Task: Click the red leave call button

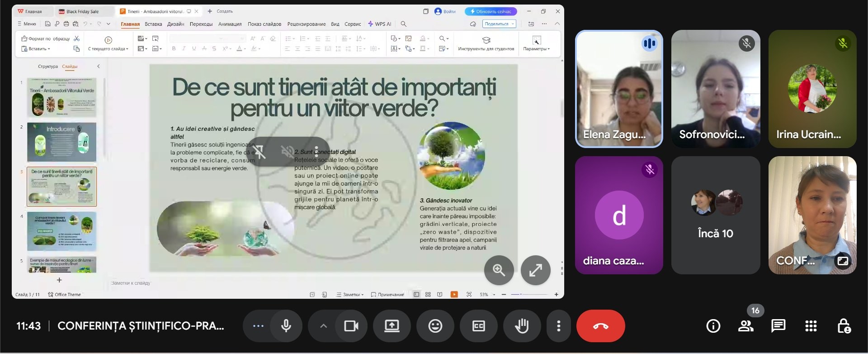Action: pos(600,326)
